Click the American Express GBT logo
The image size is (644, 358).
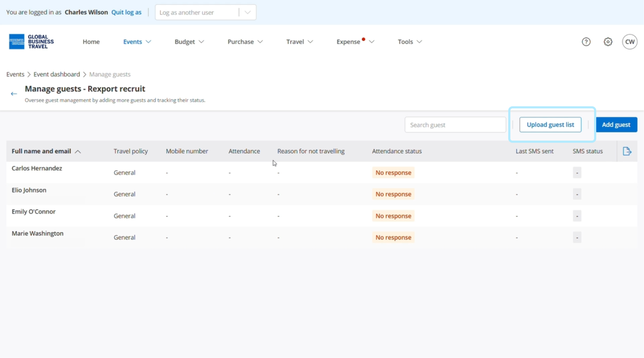pos(31,42)
